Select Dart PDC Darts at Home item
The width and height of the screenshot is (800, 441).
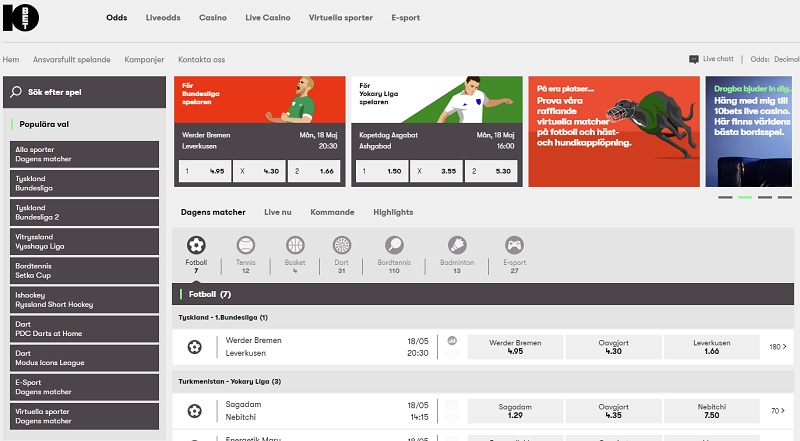point(84,329)
